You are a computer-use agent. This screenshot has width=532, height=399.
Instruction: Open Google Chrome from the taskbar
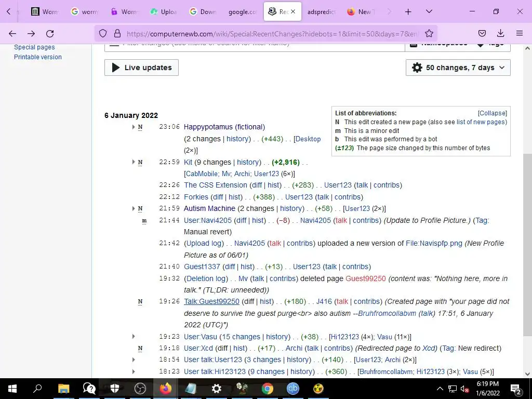268,389
